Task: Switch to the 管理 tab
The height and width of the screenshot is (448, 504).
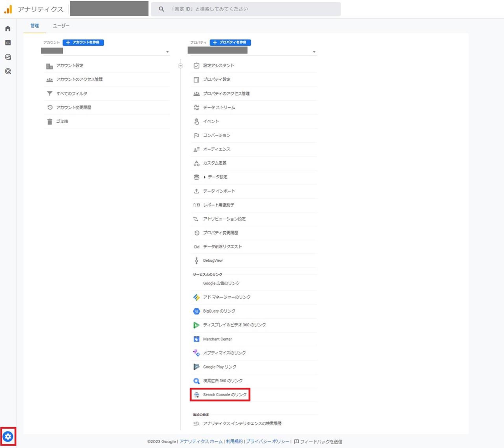Action: pyautogui.click(x=35, y=26)
